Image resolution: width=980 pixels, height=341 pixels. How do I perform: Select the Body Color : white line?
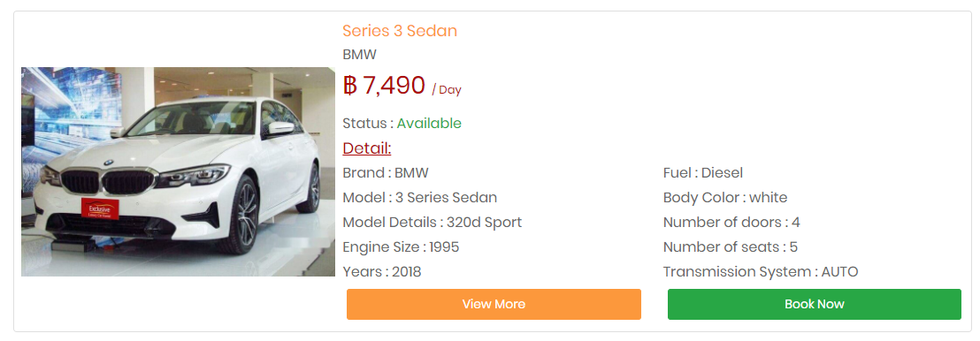click(725, 198)
